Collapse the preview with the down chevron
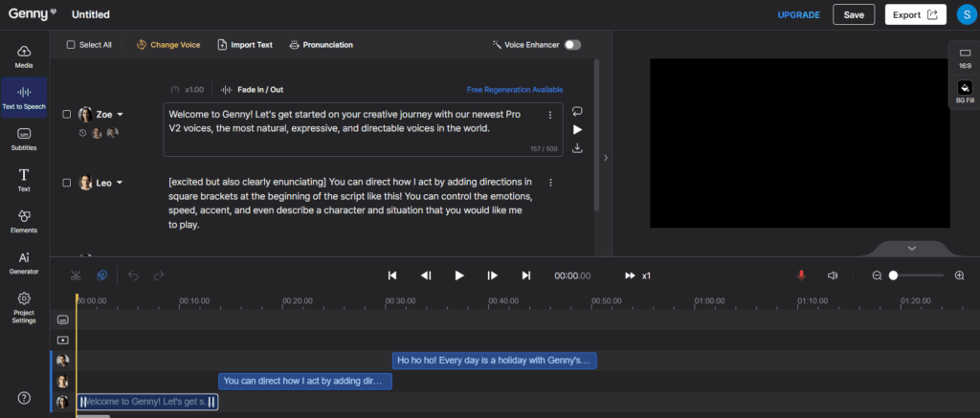980x418 pixels. tap(912, 248)
